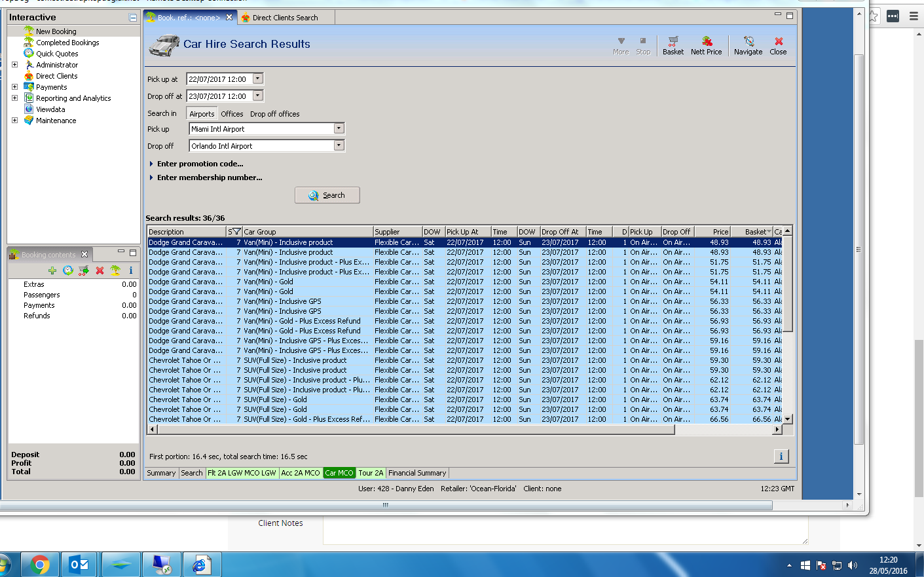Click results table scroll down arrow
Viewport: 924px width, 577px height.
pyautogui.click(x=788, y=419)
